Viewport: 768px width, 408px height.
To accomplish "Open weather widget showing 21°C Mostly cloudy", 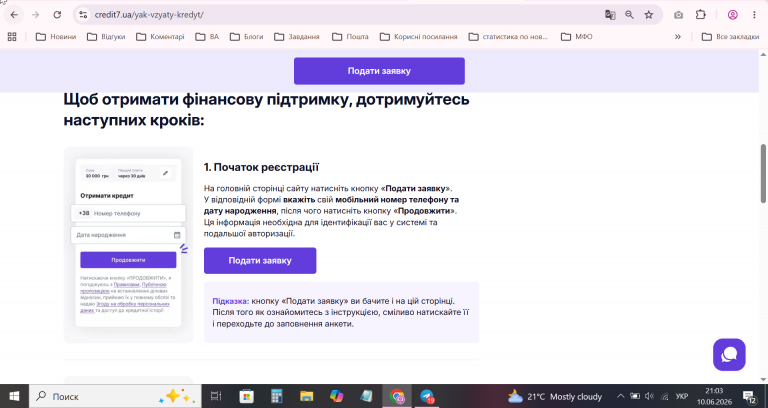I will click(x=554, y=396).
